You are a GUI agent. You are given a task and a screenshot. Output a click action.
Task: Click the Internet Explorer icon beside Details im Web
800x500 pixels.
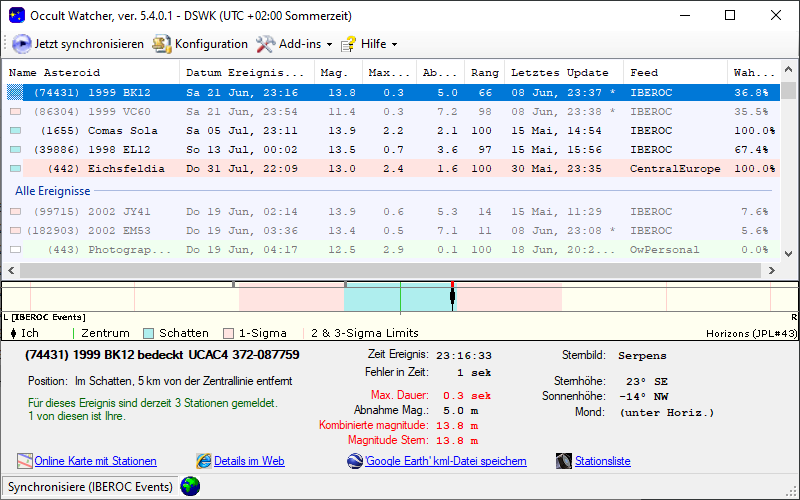tap(204, 461)
